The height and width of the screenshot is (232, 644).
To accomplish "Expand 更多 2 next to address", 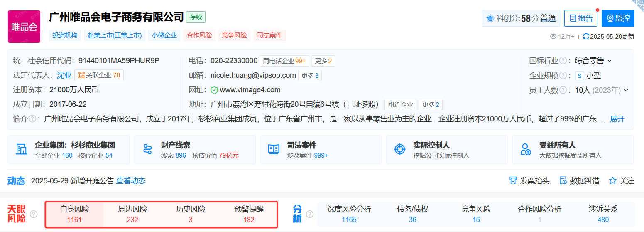I will pyautogui.click(x=431, y=104).
